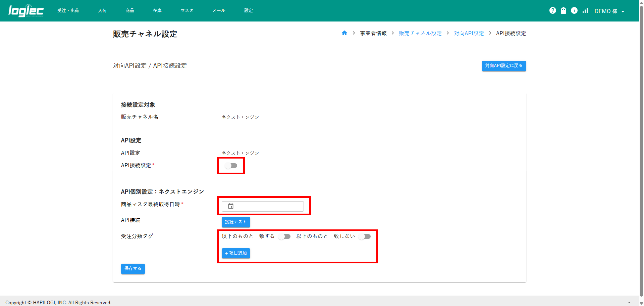The width and height of the screenshot is (644, 306).
Task: Toggle 以下のものと一致しない switch
Action: pyautogui.click(x=365, y=236)
